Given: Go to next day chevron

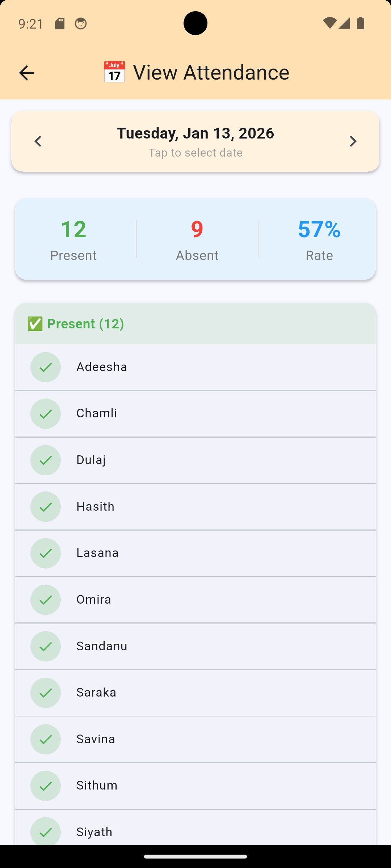Looking at the screenshot, I should point(353,141).
